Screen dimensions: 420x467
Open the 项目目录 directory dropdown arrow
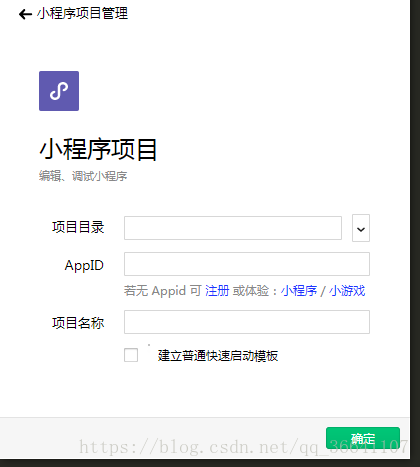click(x=361, y=228)
